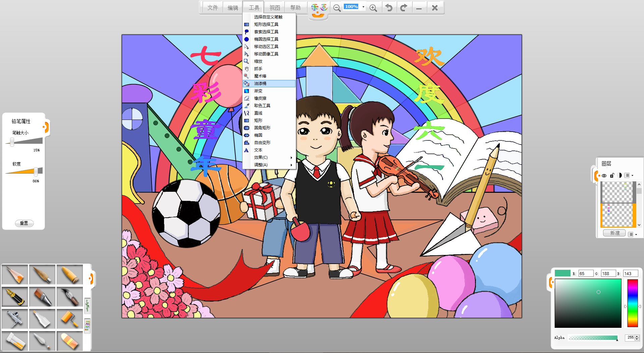Click the zoom out magnifier icon
Image resolution: width=644 pixels, height=353 pixels.
[337, 8]
